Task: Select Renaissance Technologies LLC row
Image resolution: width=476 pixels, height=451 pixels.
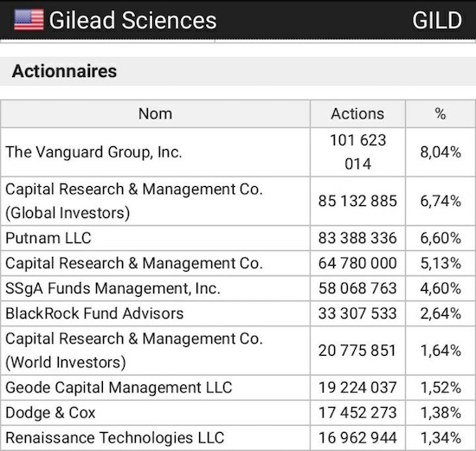Action: [238, 438]
